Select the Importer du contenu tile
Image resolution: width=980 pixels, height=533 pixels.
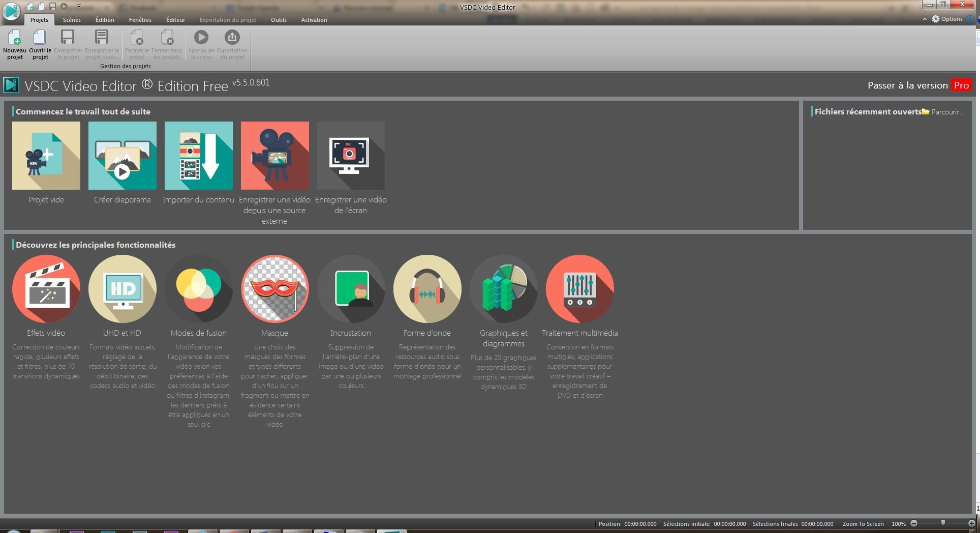(199, 156)
